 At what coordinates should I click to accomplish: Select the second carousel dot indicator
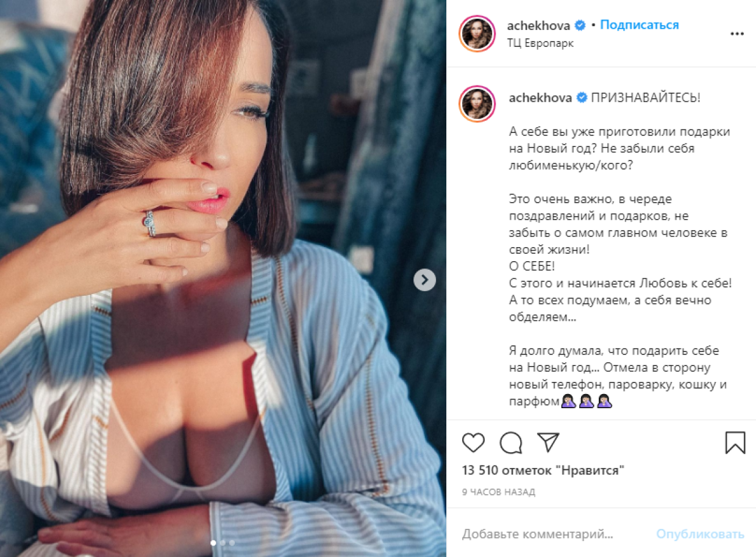pyautogui.click(x=223, y=542)
